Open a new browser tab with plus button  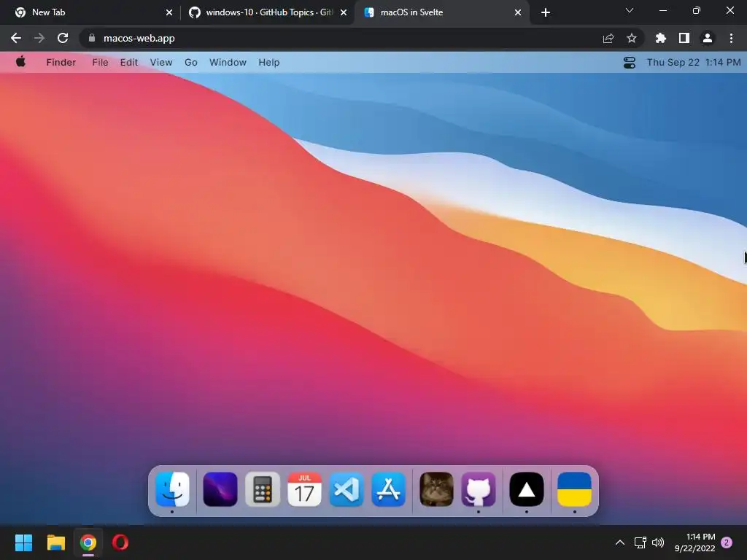pyautogui.click(x=546, y=12)
